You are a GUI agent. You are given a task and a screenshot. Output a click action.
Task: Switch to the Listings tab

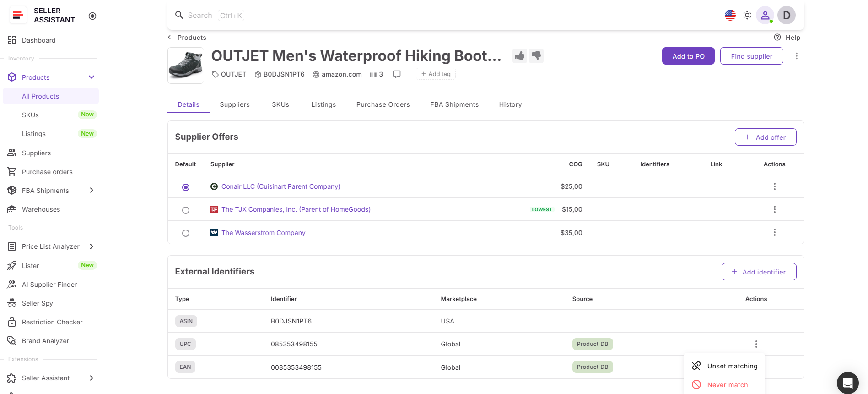323,104
